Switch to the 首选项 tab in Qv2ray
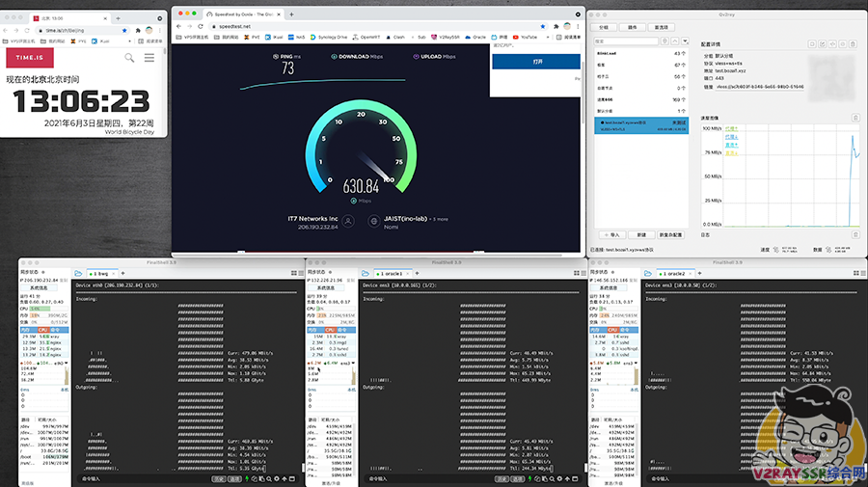Viewport: 868px width, 487px height. click(661, 27)
